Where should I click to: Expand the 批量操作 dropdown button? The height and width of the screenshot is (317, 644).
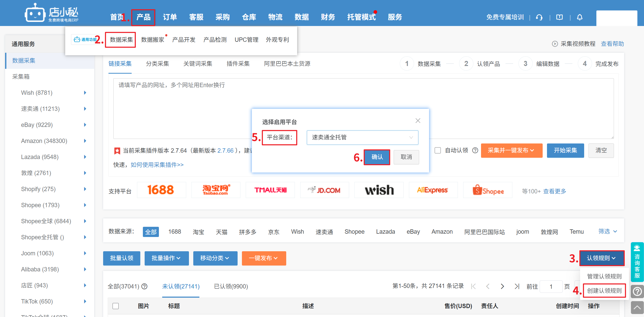click(167, 258)
